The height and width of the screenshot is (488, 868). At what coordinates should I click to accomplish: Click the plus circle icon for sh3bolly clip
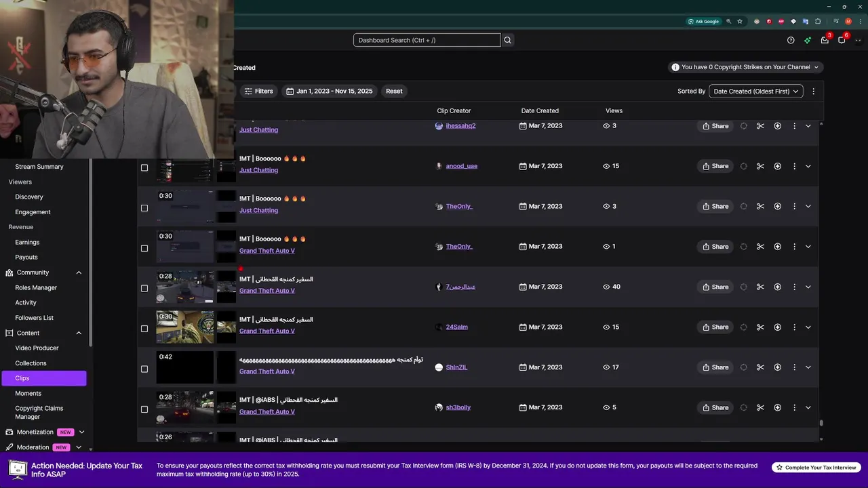point(778,407)
